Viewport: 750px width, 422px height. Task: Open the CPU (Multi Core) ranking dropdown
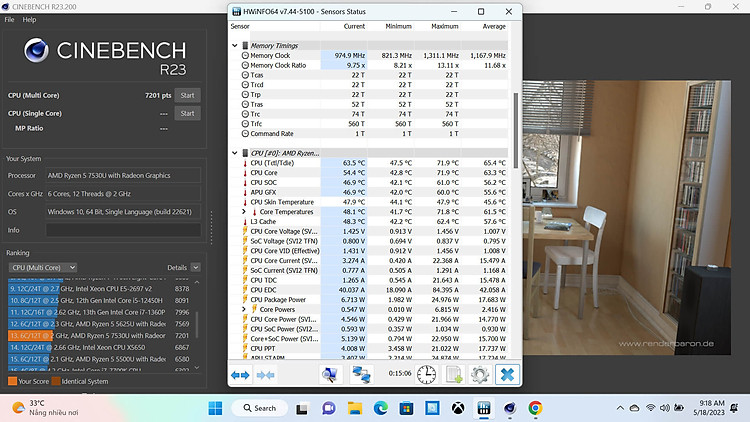(x=43, y=267)
